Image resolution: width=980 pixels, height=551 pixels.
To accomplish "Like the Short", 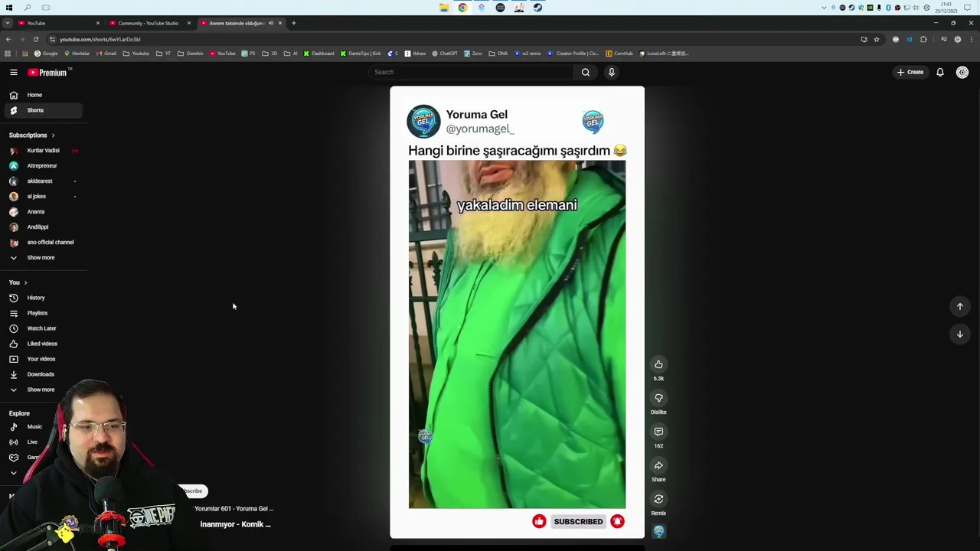I will click(658, 365).
